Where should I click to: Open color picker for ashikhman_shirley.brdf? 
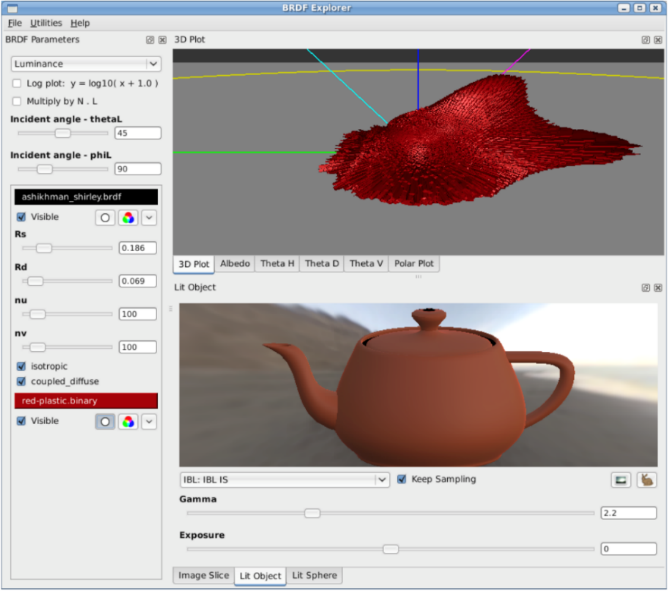click(x=128, y=217)
